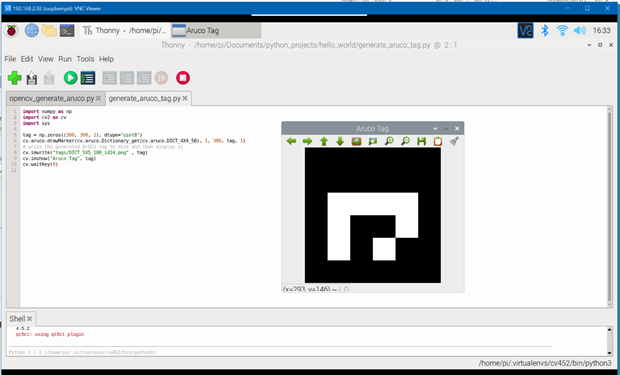Click the shell scrollbar up arrow

(609, 329)
